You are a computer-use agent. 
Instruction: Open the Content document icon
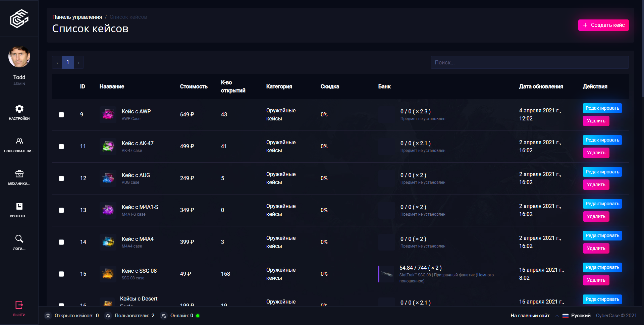[x=19, y=206]
